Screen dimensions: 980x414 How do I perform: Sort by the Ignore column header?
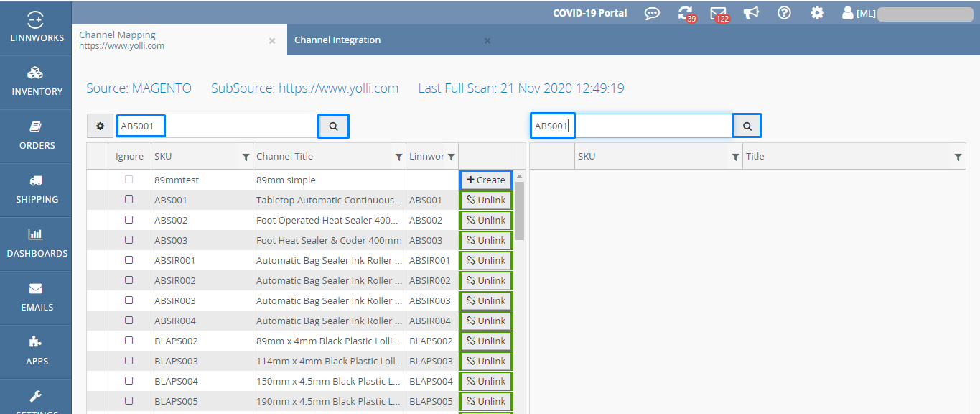point(129,157)
